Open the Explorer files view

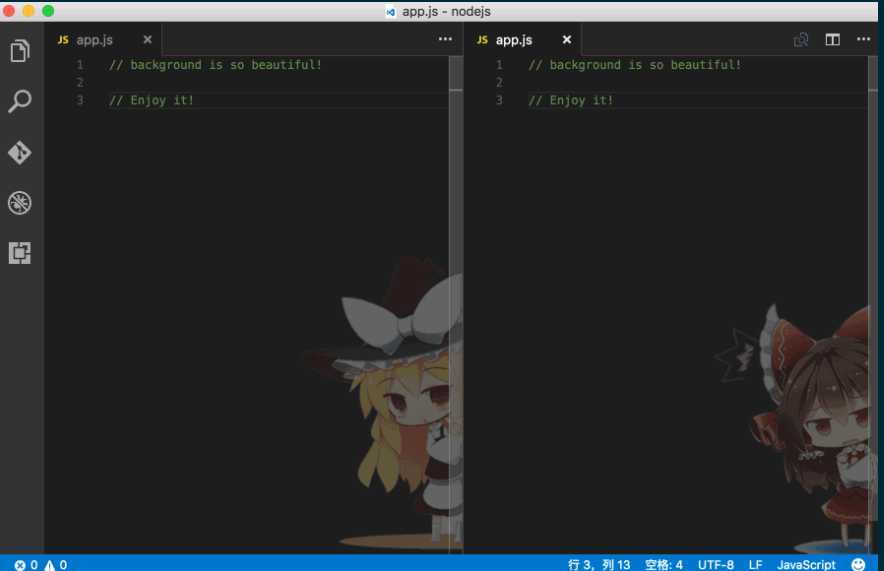(x=20, y=51)
